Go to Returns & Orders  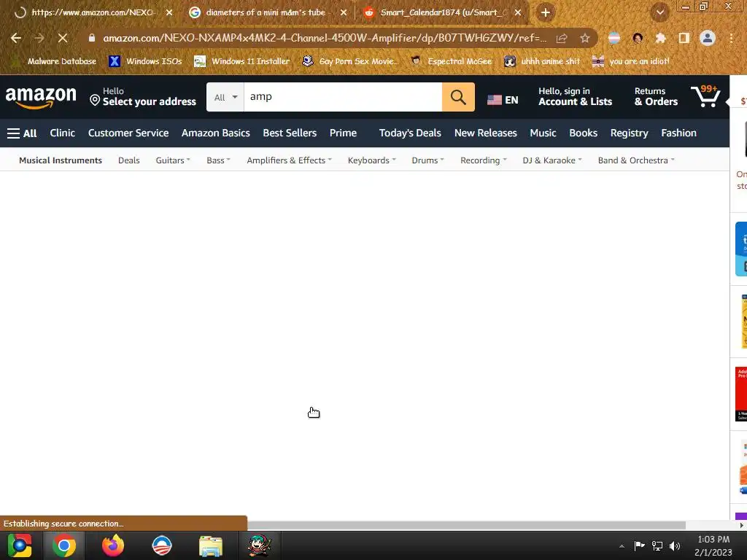tap(656, 97)
